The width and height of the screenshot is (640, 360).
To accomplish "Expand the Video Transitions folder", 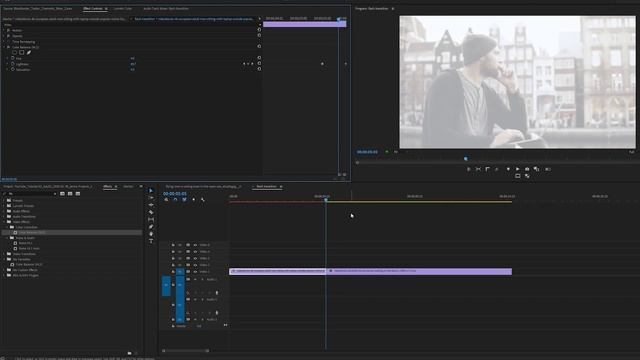I will point(4,254).
